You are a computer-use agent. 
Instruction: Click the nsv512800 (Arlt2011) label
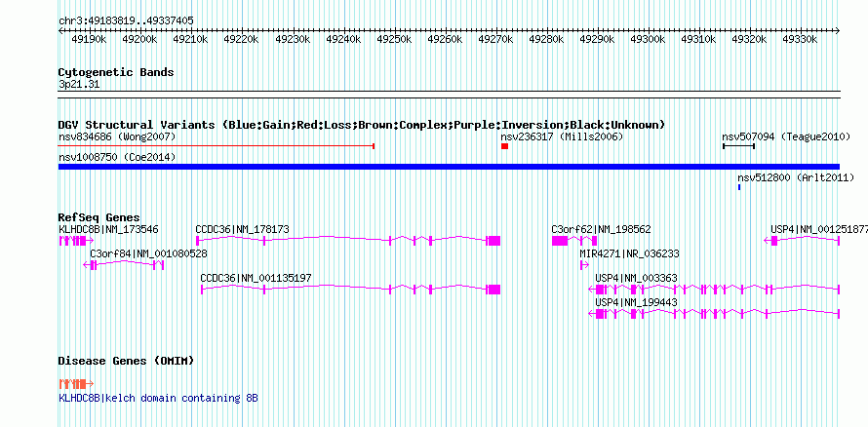tap(796, 178)
